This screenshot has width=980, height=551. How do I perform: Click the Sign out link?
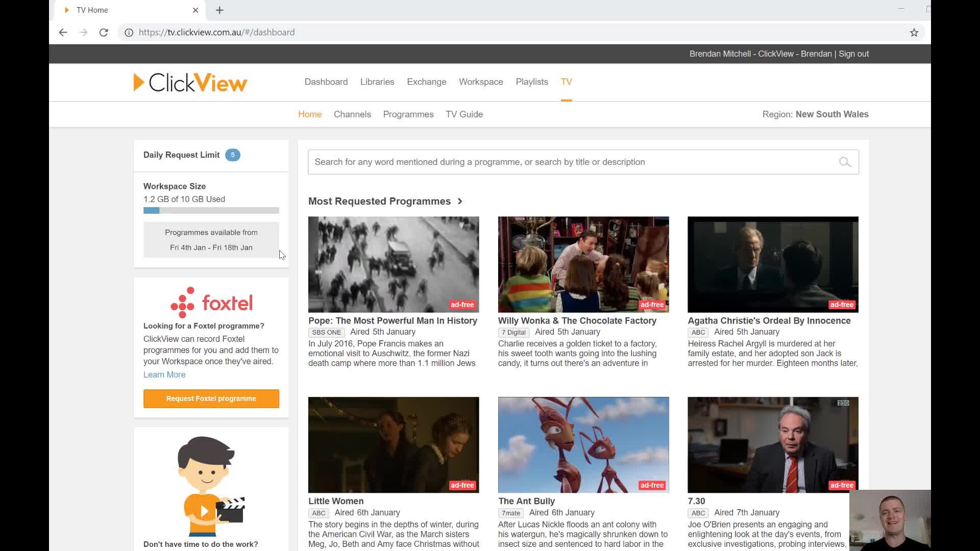pos(853,54)
